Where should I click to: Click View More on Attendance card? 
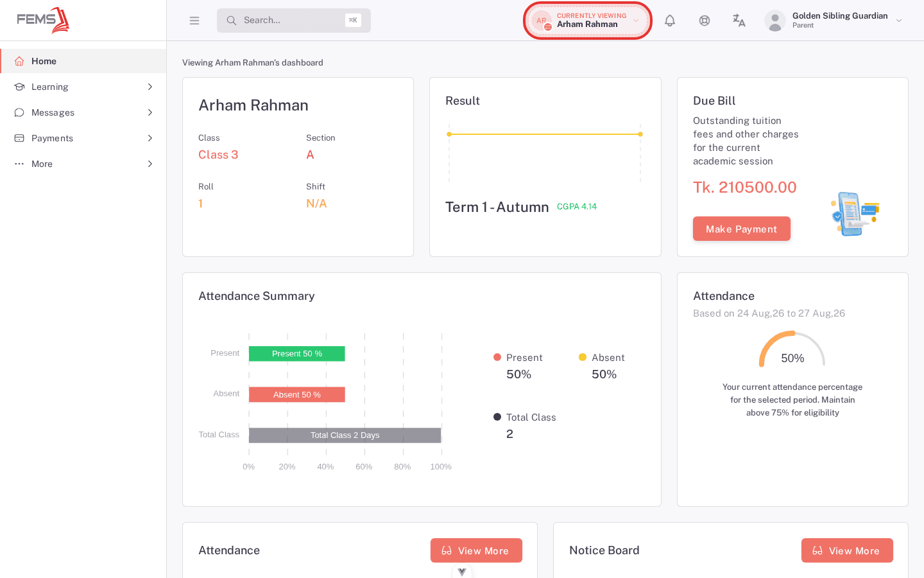tap(476, 550)
